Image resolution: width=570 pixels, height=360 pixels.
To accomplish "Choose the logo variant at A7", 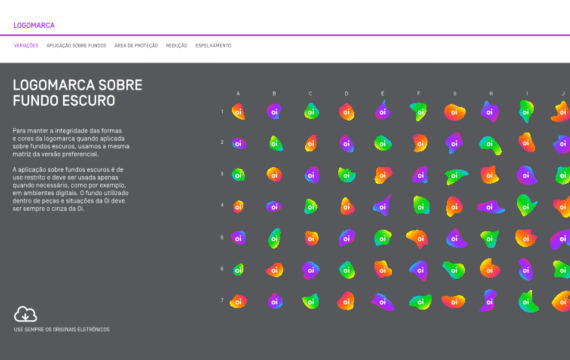I will (x=238, y=301).
